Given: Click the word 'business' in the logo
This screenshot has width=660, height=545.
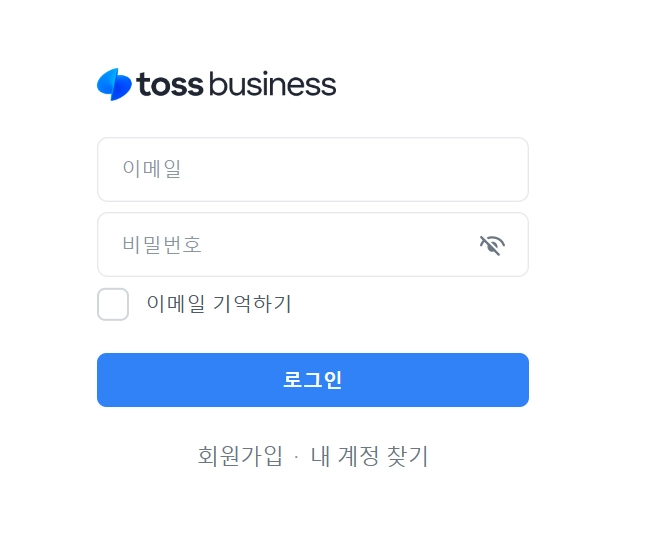Looking at the screenshot, I should [273, 85].
